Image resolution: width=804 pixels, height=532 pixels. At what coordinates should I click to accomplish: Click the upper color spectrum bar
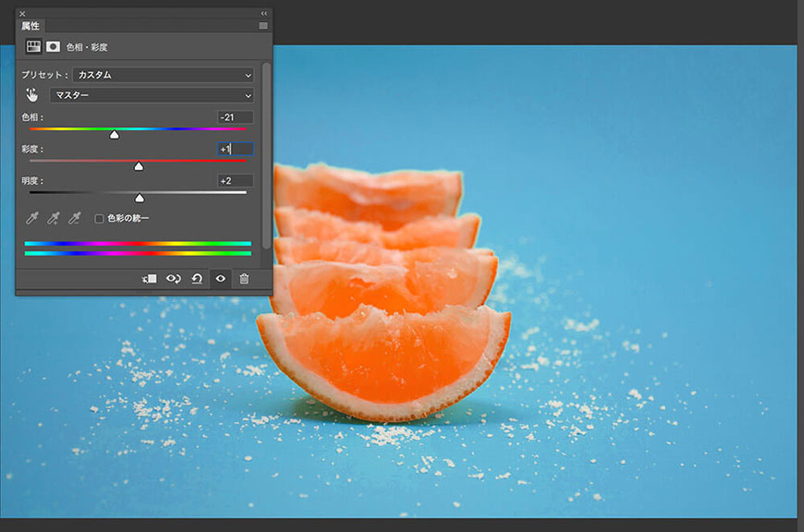click(x=138, y=244)
